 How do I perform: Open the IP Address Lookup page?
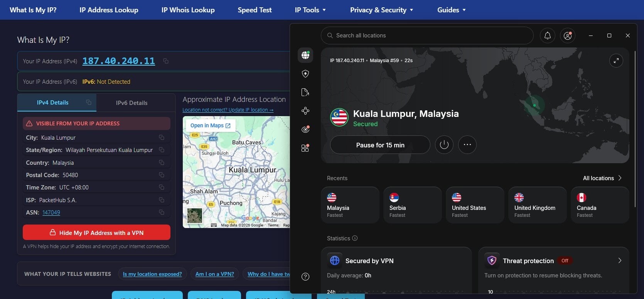pos(109,10)
